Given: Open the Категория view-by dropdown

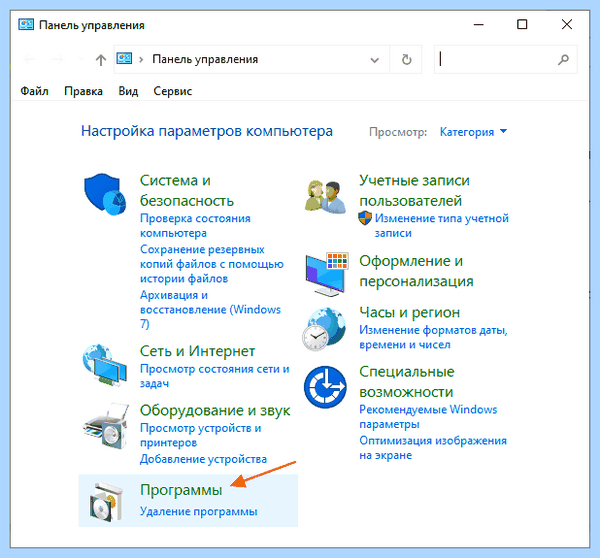Looking at the screenshot, I should (x=473, y=132).
